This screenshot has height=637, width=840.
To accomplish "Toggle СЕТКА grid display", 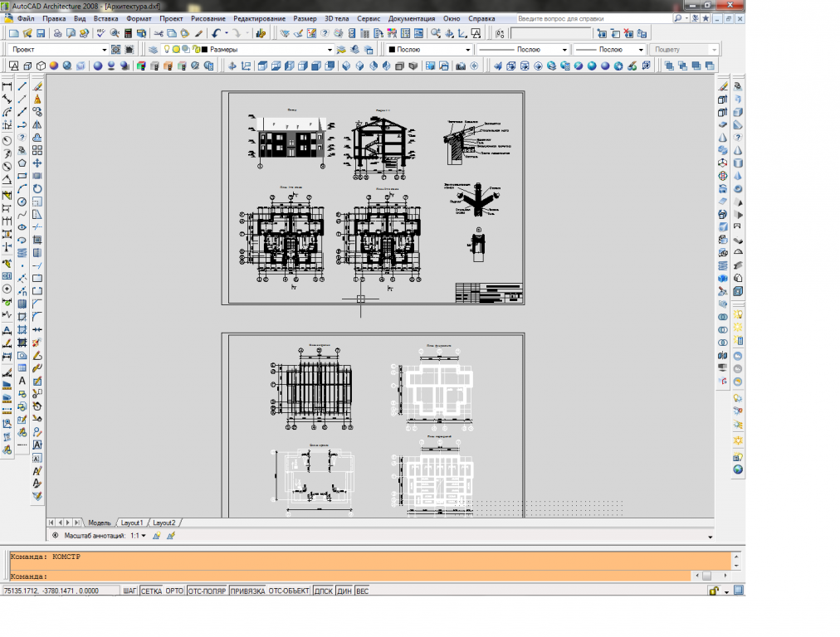I will pos(151,591).
